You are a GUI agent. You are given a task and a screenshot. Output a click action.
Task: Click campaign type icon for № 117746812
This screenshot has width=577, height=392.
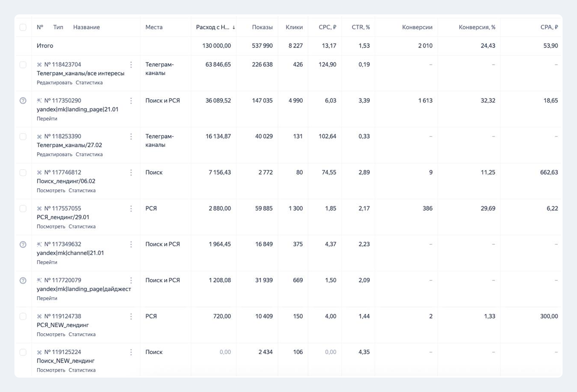click(x=39, y=172)
